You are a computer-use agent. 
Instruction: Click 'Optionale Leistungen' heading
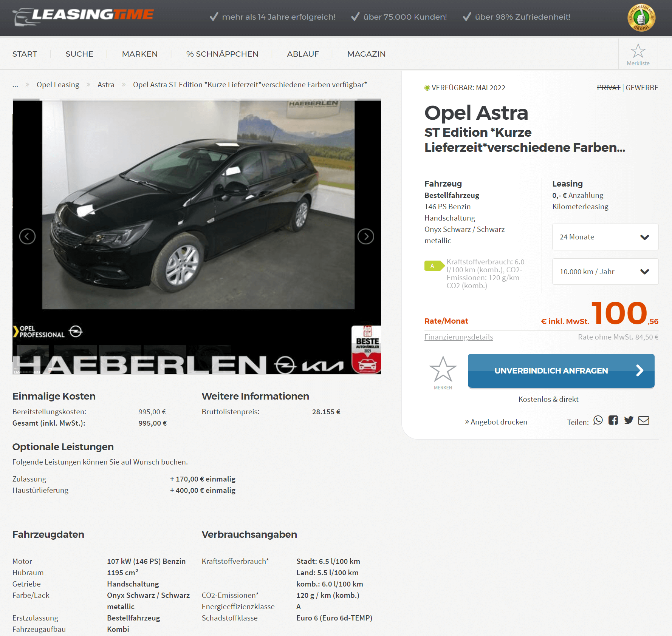click(63, 447)
